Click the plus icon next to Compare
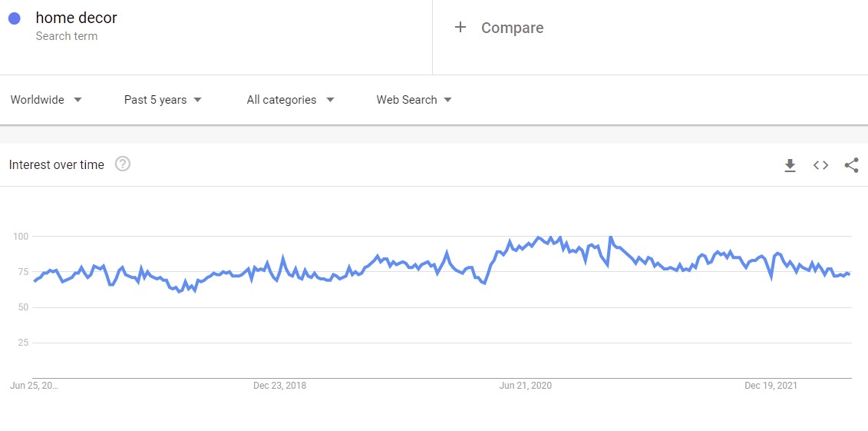The width and height of the screenshot is (868, 431). tap(460, 28)
